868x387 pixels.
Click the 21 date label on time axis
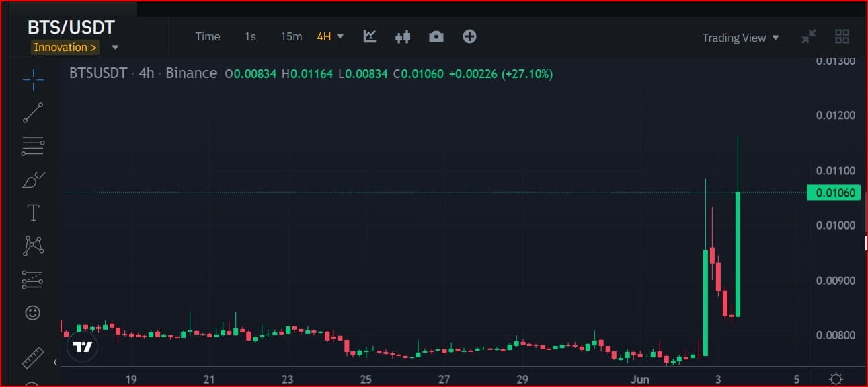click(x=209, y=379)
